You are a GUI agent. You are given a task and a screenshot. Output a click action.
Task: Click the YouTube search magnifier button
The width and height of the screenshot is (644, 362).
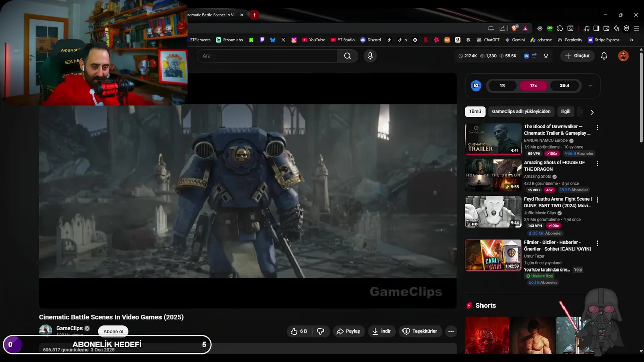coord(347,56)
